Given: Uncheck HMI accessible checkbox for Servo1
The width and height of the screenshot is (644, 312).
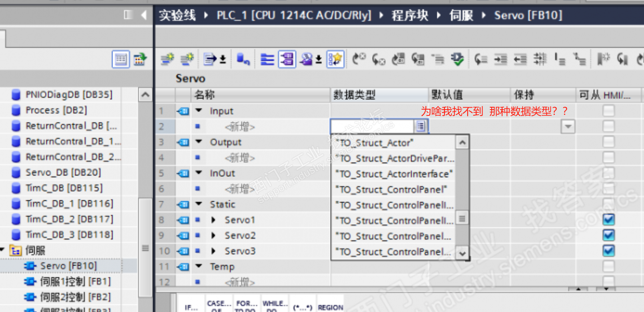Looking at the screenshot, I should (608, 220).
